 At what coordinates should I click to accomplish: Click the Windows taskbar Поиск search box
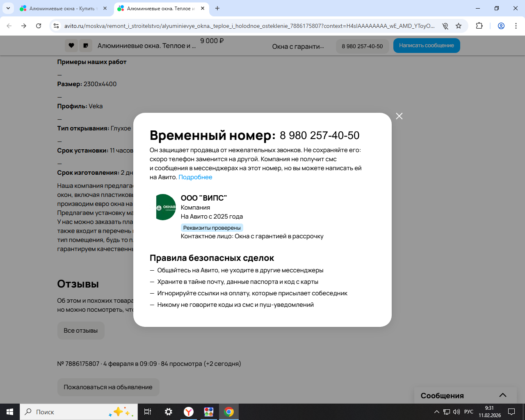click(79, 412)
